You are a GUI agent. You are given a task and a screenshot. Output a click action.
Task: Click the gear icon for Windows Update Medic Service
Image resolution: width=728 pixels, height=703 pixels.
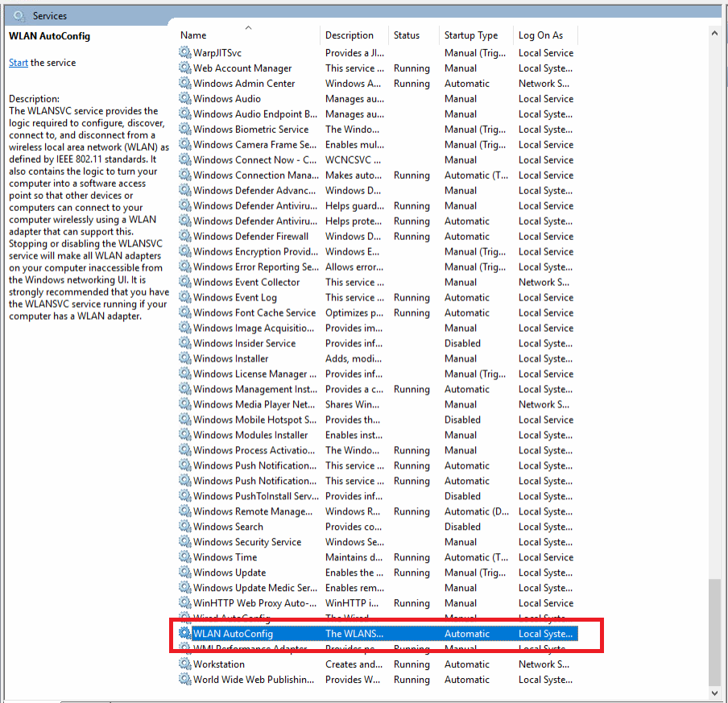pos(184,587)
